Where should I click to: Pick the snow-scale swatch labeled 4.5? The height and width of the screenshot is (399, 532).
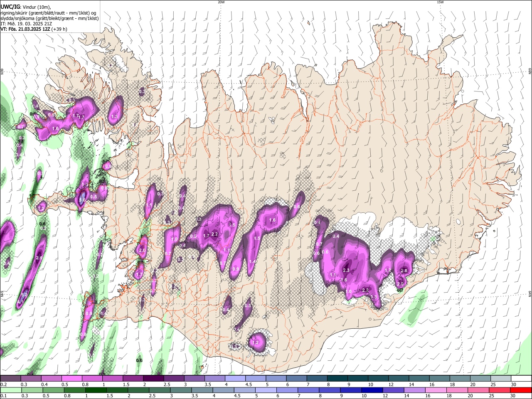[x=256, y=379]
